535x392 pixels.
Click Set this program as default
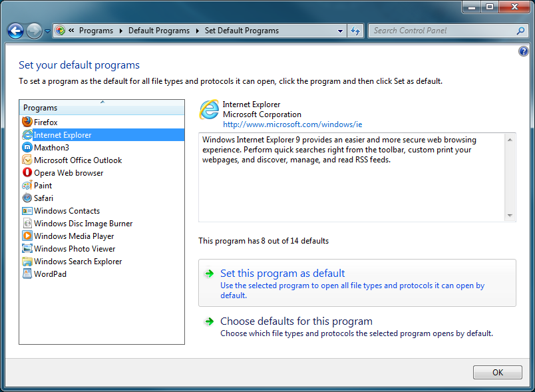coord(357,283)
